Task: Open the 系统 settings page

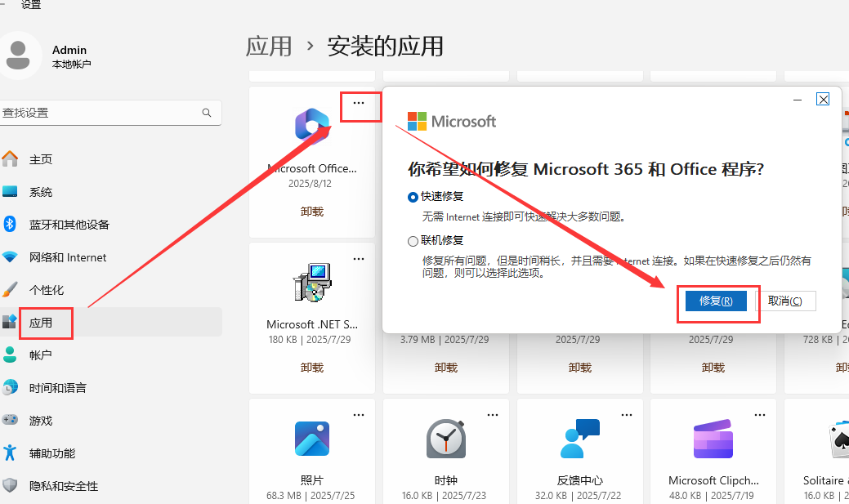Action: [x=41, y=192]
